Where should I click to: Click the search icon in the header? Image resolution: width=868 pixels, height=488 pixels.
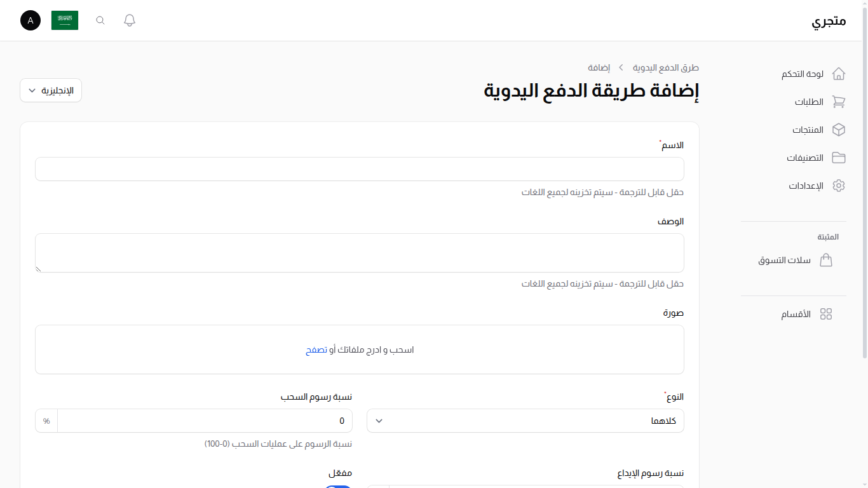(100, 20)
